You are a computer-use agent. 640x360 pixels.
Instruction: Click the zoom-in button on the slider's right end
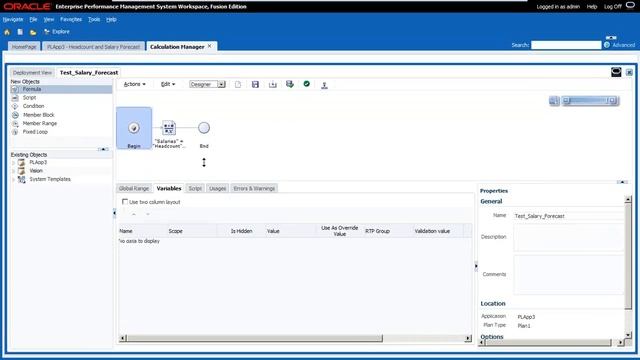pyautogui.click(x=613, y=100)
